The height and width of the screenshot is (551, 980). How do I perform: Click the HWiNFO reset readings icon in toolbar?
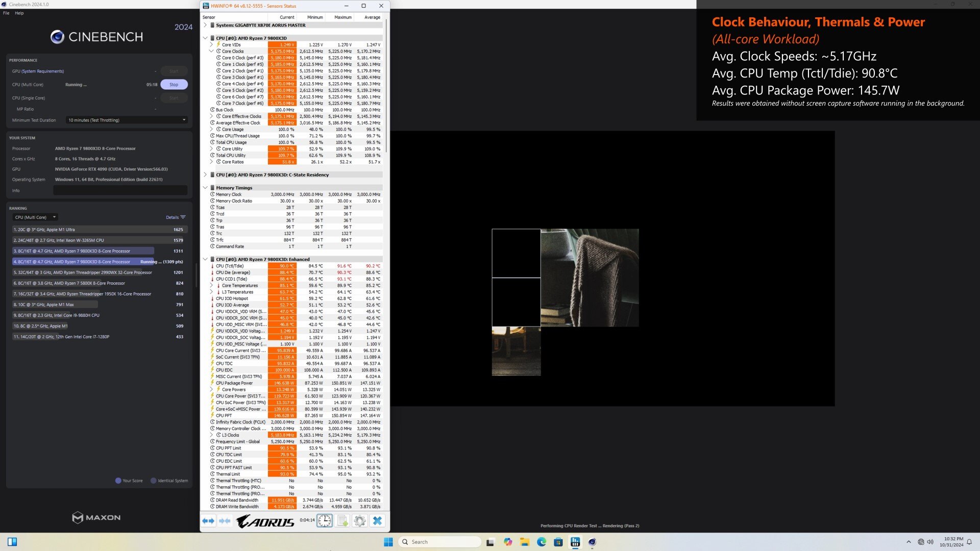coord(324,521)
